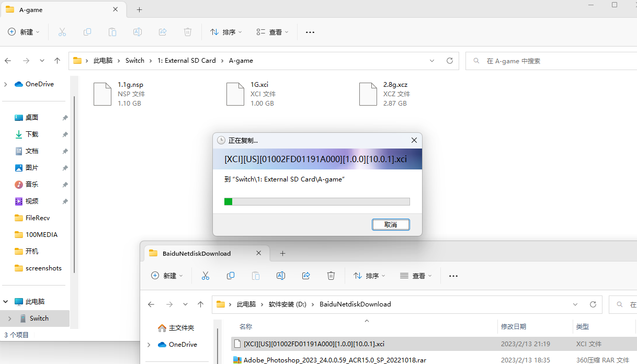Open more options ellipsis in the A-game toolbar
The image size is (637, 364).
(x=310, y=32)
